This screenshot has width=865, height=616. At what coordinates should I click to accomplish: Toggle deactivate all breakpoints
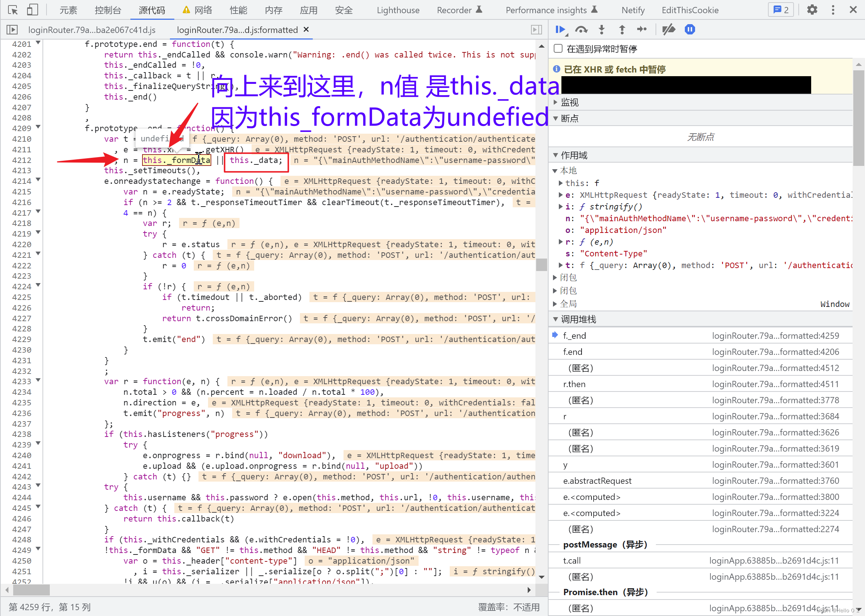[669, 29]
